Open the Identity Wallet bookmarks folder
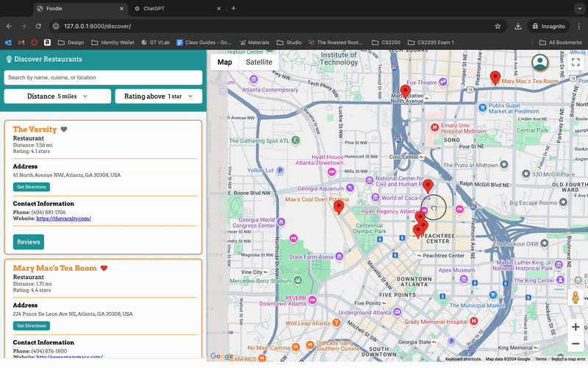The width and height of the screenshot is (588, 368). (x=113, y=43)
